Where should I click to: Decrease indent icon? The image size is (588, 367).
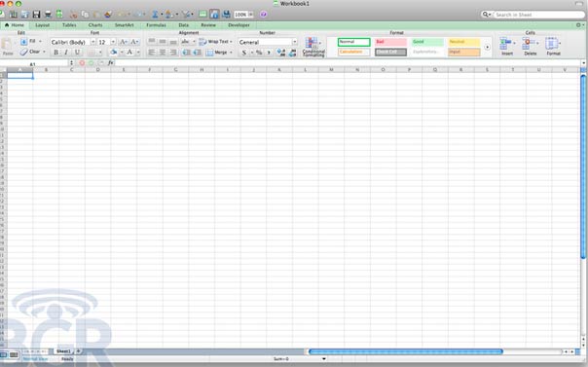(x=186, y=53)
